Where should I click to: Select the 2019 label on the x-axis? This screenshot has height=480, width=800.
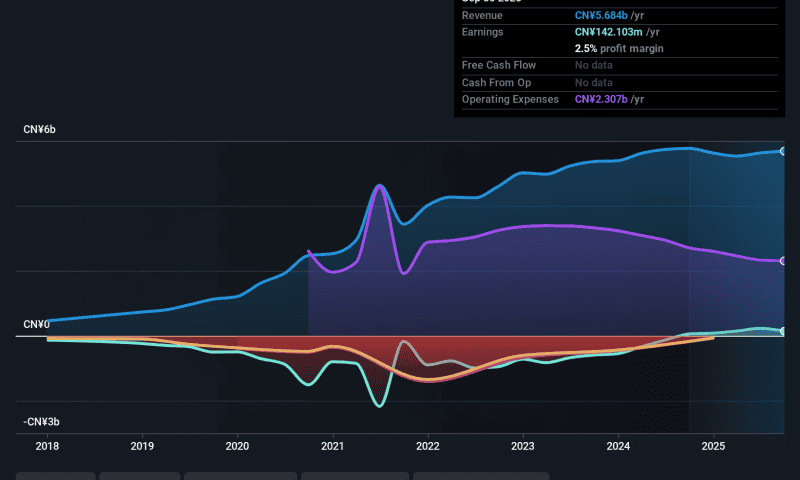(x=142, y=447)
